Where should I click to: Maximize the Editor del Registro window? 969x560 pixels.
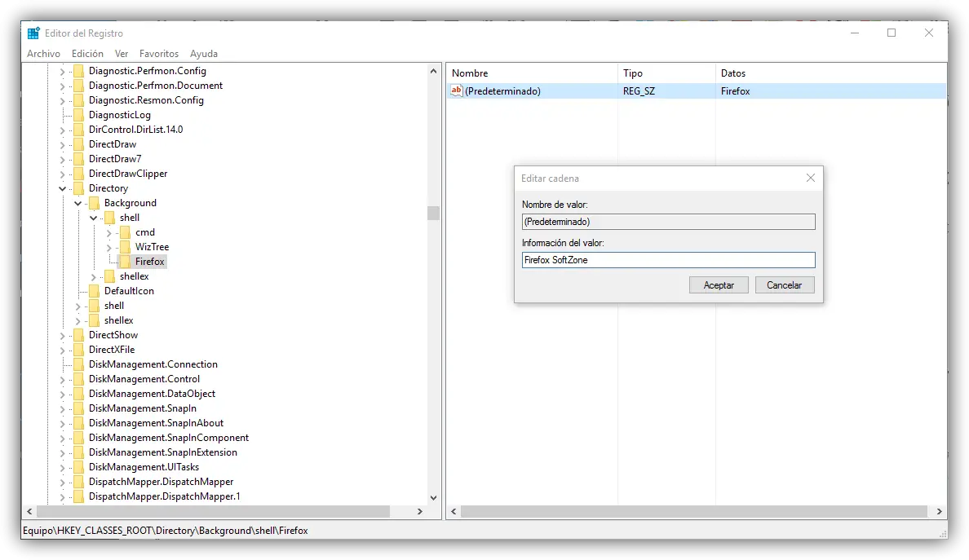click(892, 33)
